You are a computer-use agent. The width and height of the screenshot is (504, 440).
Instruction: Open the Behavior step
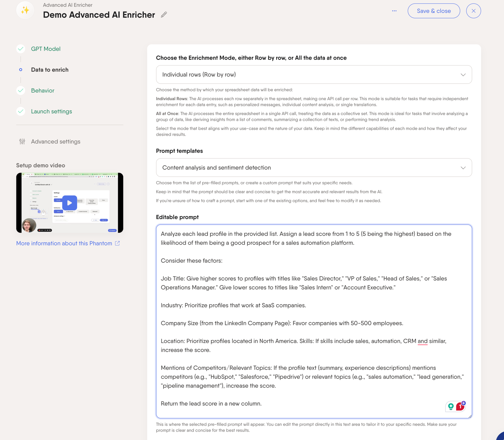(x=43, y=90)
